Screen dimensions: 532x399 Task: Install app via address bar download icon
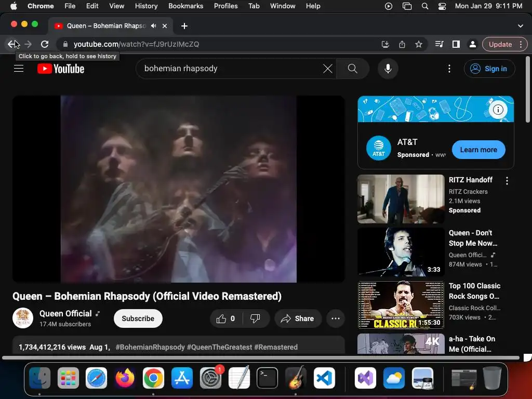point(385,44)
